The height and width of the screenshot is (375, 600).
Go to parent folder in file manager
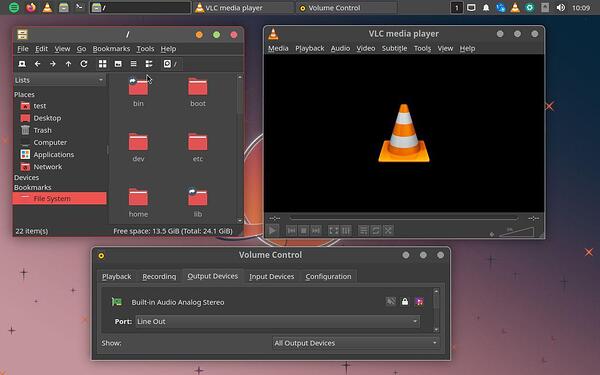click(x=68, y=64)
